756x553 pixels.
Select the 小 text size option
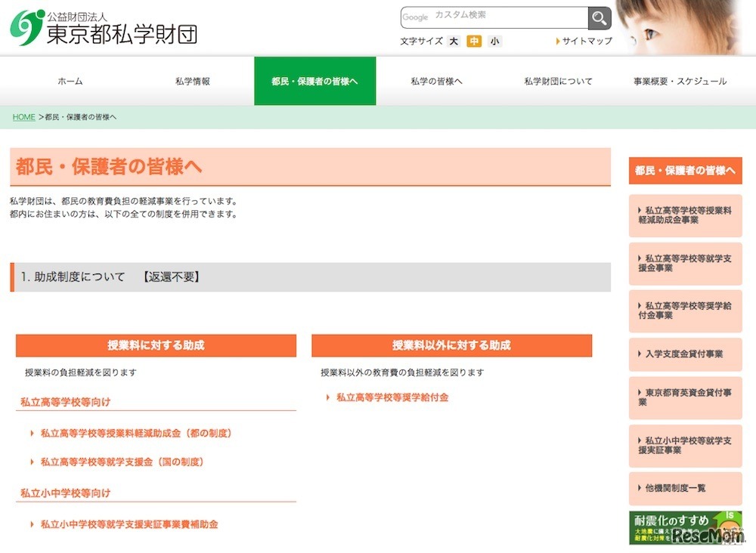click(x=494, y=42)
